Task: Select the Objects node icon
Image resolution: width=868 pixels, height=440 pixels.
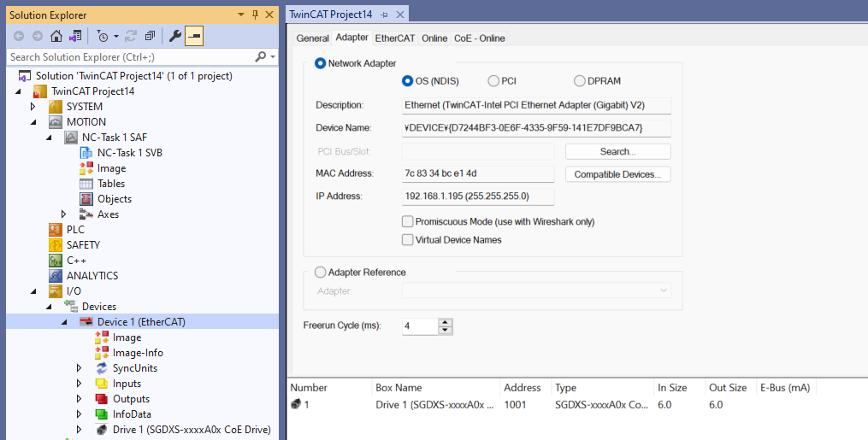Action: [x=86, y=199]
